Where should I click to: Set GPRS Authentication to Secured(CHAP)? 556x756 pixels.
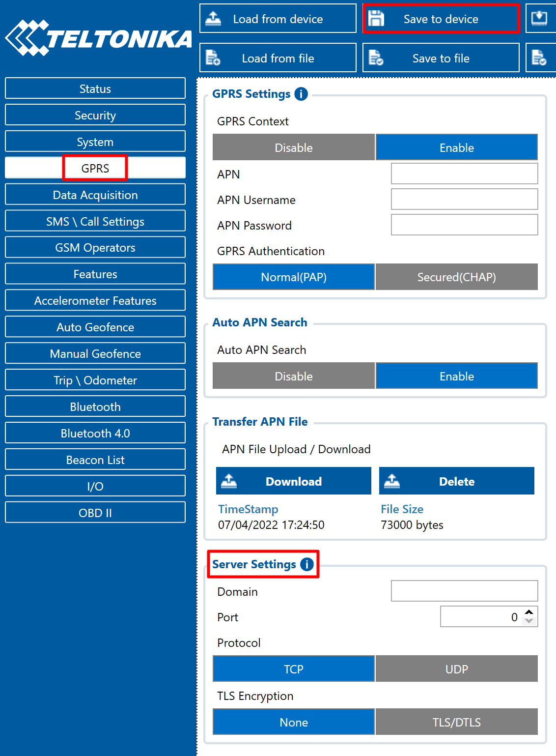click(x=456, y=277)
